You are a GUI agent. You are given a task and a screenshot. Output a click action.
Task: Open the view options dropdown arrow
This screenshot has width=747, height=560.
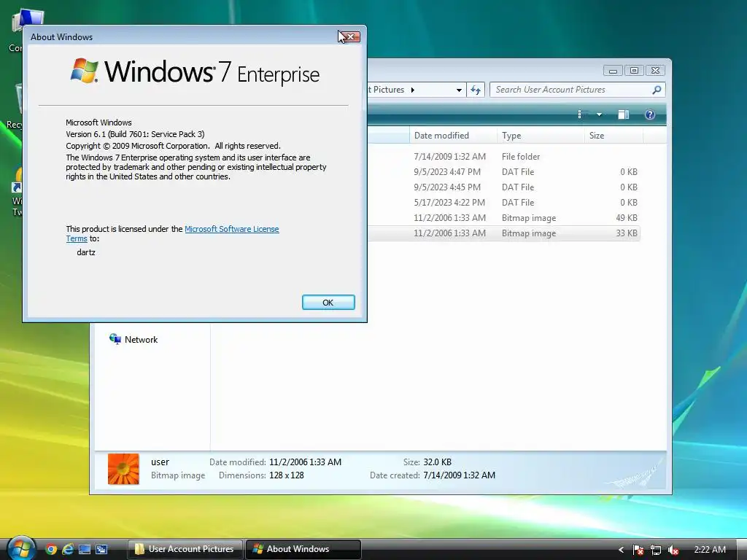pyautogui.click(x=600, y=114)
